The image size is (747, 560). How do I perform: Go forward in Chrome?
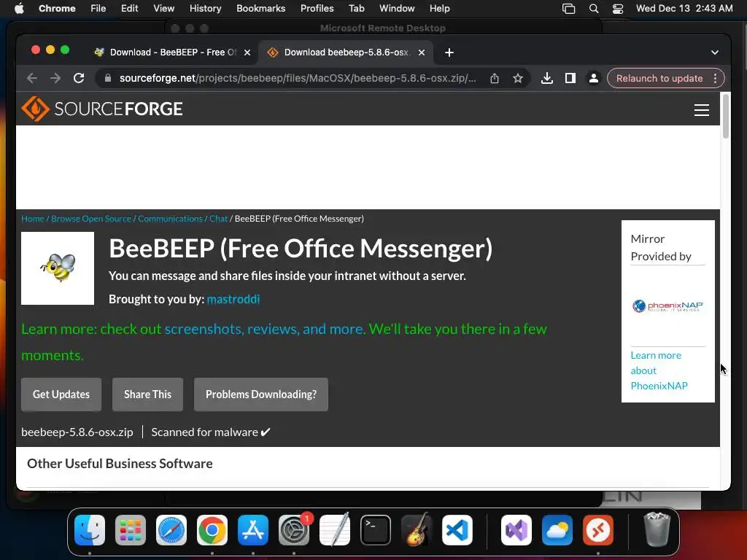pyautogui.click(x=55, y=78)
